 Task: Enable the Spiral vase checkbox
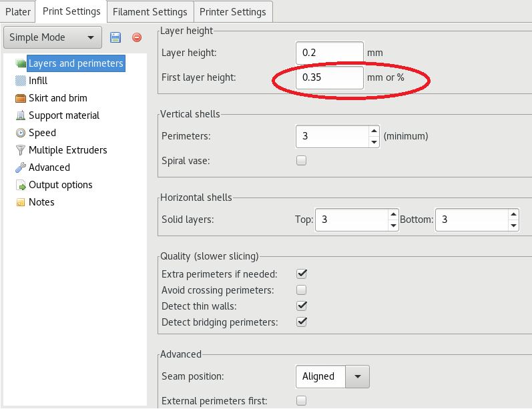click(x=301, y=160)
